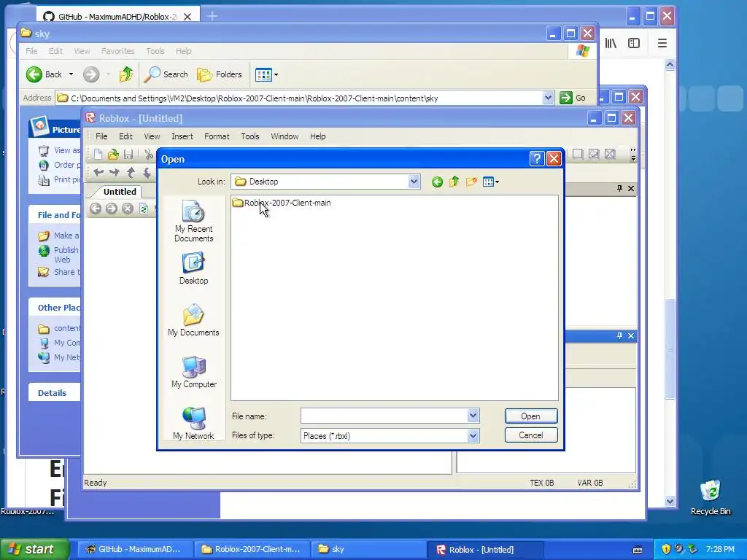Click the Open button in dialog
This screenshot has height=560, width=747.
(x=531, y=416)
